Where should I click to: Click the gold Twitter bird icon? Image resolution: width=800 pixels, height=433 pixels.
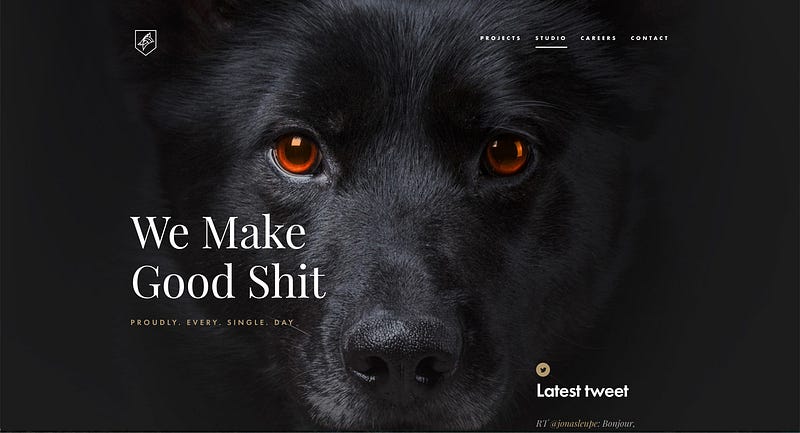[543, 369]
